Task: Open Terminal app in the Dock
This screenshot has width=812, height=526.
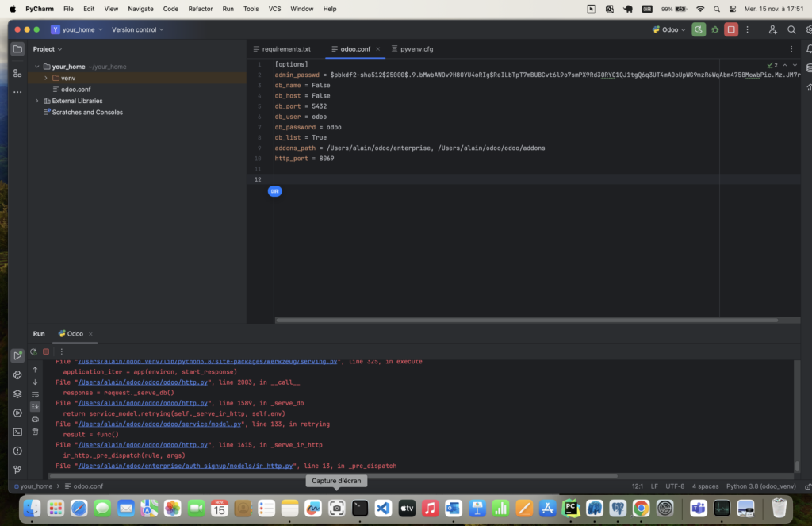Action: (360, 509)
